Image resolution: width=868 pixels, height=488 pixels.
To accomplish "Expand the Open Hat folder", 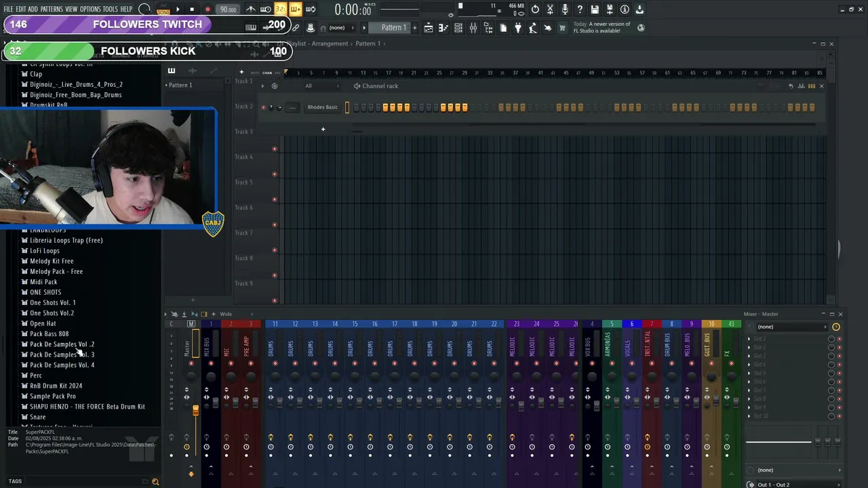I will 43,323.
